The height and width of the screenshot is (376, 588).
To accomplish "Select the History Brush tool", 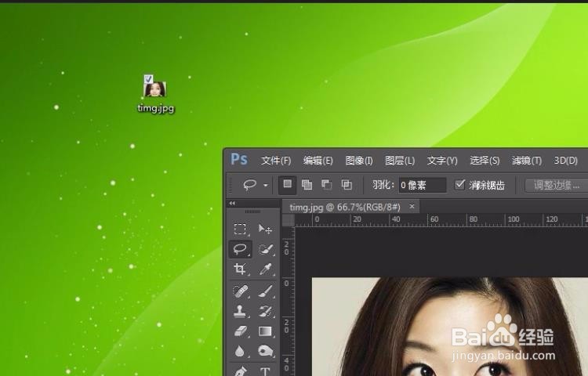I will 265,311.
